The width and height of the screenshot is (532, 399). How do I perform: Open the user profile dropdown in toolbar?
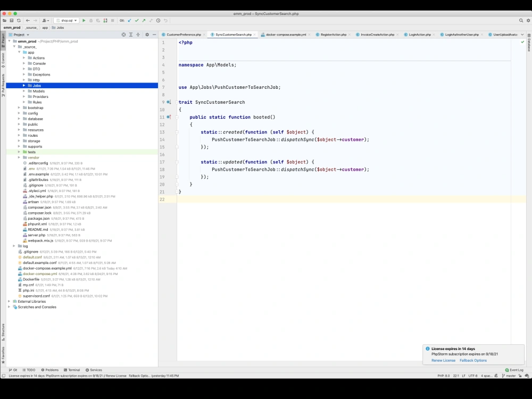(45, 21)
